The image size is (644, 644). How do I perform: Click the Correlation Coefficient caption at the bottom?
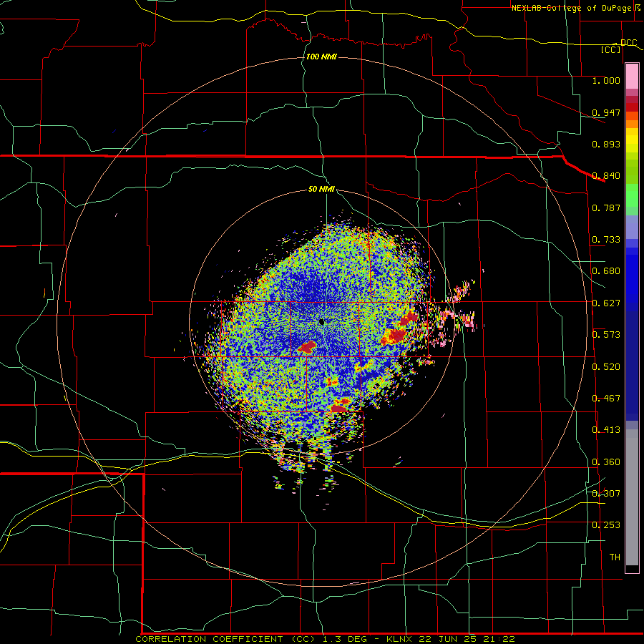[x=325, y=639]
